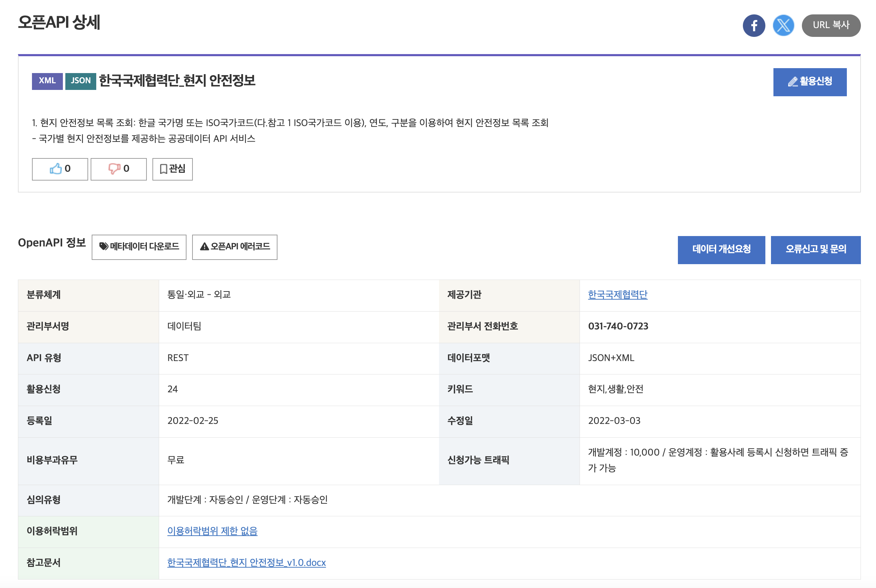Open 오픈API 에러코드 button
This screenshot has width=876, height=588.
[x=234, y=247]
